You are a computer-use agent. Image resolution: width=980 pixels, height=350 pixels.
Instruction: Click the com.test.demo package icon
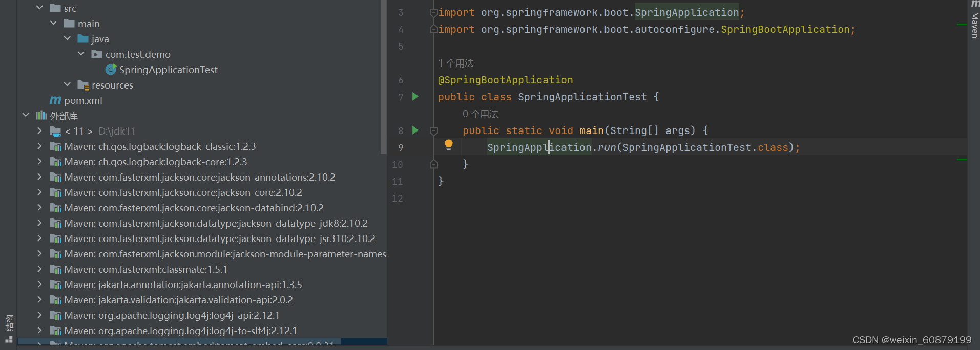pos(97,54)
